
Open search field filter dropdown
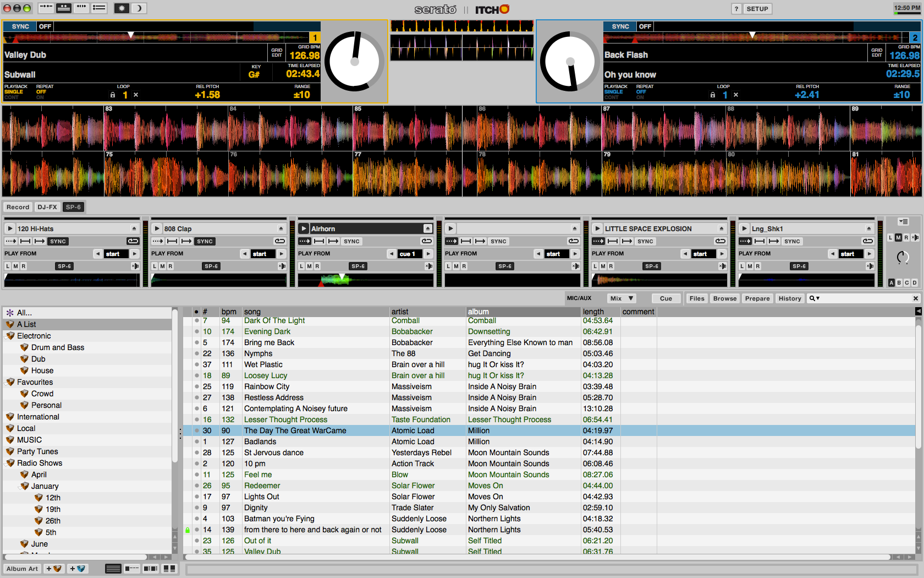tap(815, 298)
